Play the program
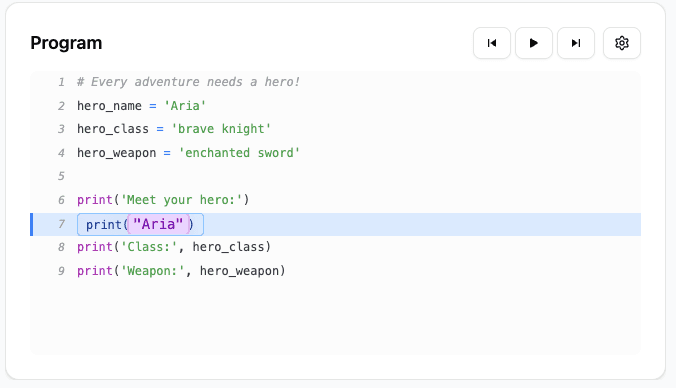The image size is (676, 388). tap(534, 43)
